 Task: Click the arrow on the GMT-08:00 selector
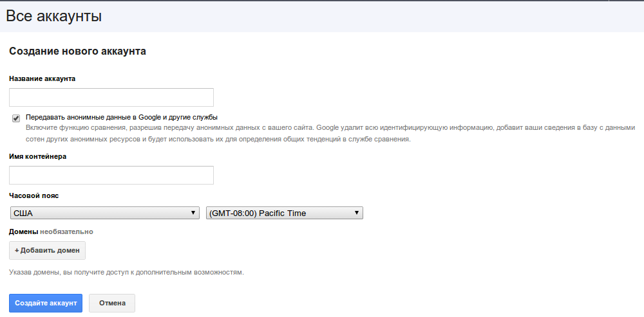coord(356,213)
